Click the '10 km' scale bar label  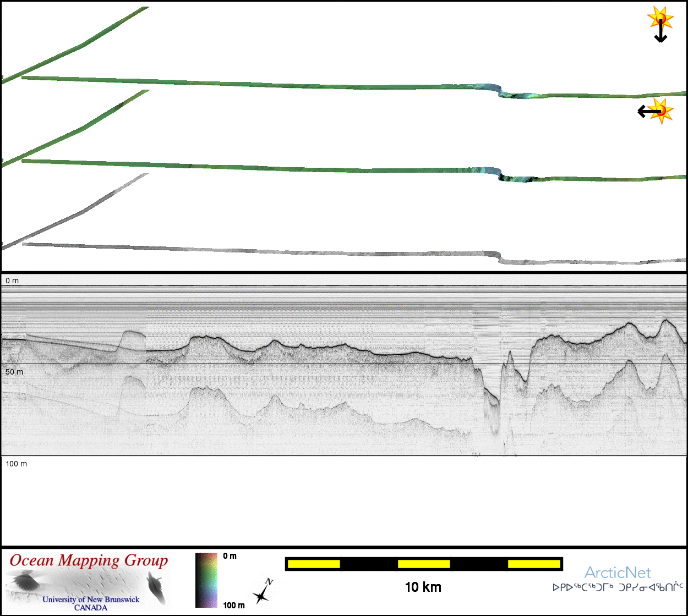(423, 587)
